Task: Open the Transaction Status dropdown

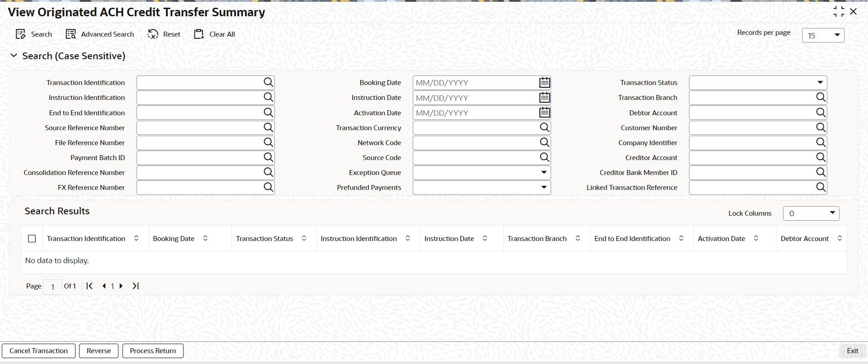Action: point(758,83)
